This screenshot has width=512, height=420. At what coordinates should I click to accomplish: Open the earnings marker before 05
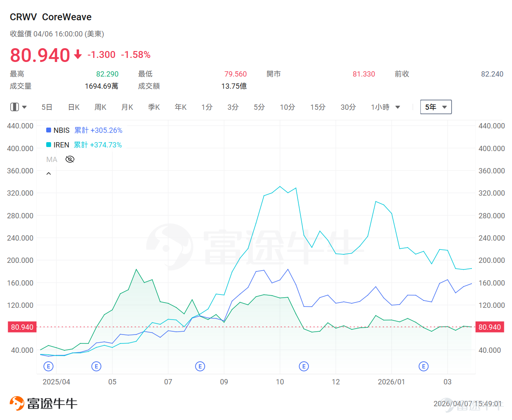[x=96, y=367]
